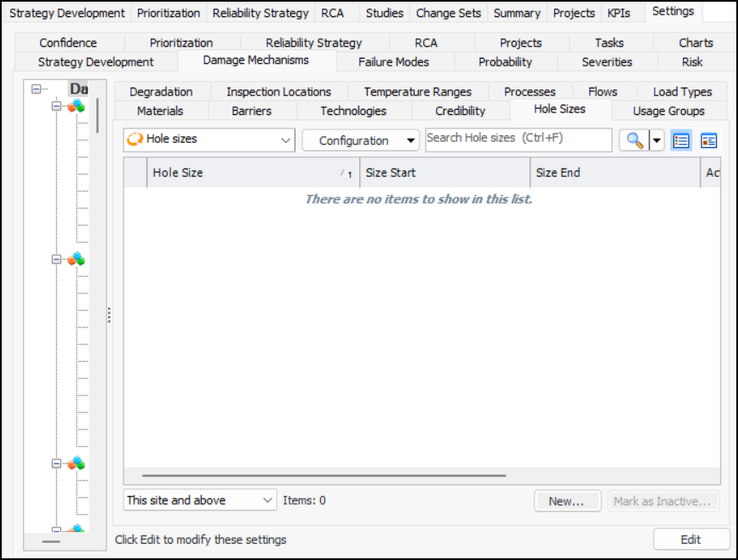
Task: Collapse the first damage mechanism tree node
Action: pyautogui.click(x=56, y=106)
